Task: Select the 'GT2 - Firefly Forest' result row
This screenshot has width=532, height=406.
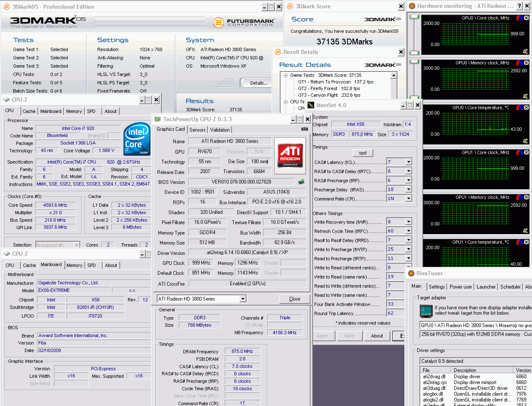Action: tap(329, 88)
